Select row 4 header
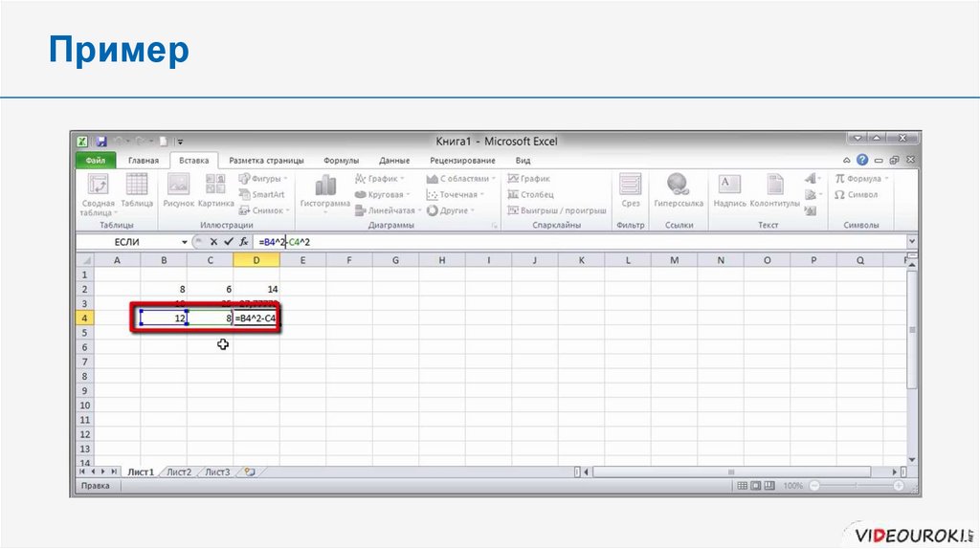The height and width of the screenshot is (549, 980). pos(85,318)
